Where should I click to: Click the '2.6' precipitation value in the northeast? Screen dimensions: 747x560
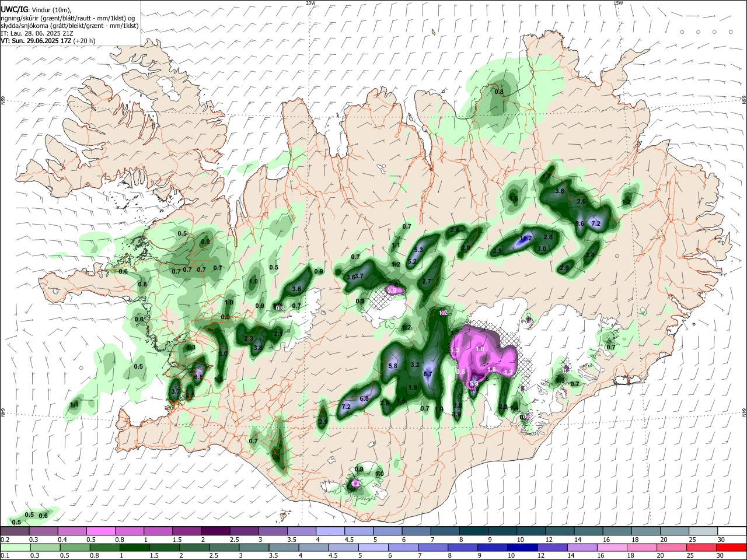click(x=581, y=201)
